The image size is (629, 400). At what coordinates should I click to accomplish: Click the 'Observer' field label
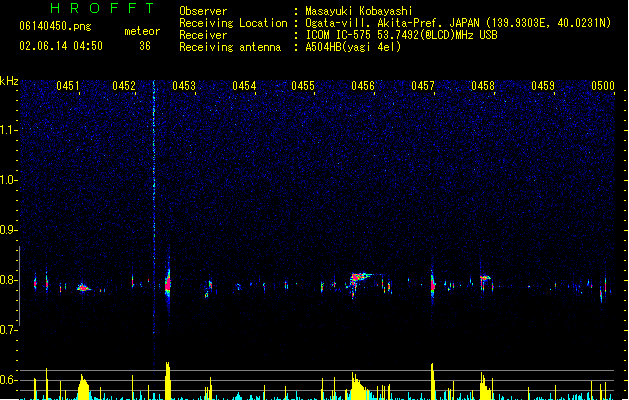tap(203, 11)
